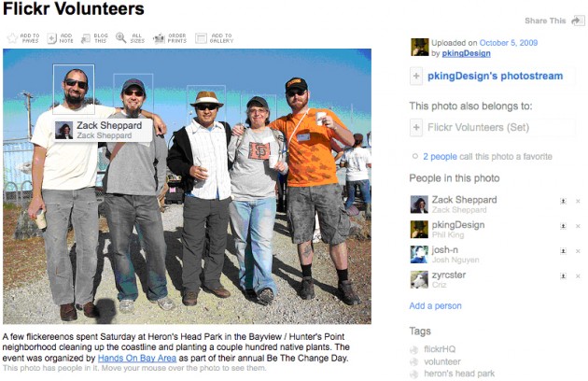Image resolution: width=588 pixels, height=381 pixels.
Task: Open the October 5, 2009 upload date
Action: [x=509, y=43]
